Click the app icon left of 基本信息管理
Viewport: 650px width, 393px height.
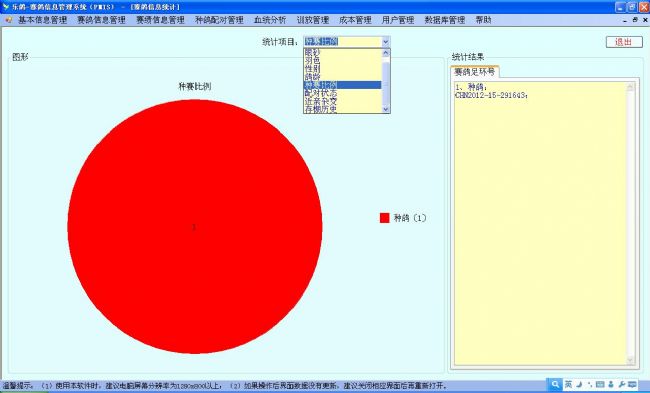[x=8, y=20]
